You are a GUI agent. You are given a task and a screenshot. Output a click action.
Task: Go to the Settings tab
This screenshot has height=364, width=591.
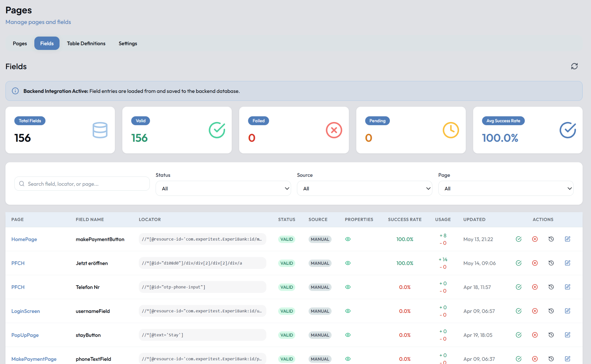(128, 43)
